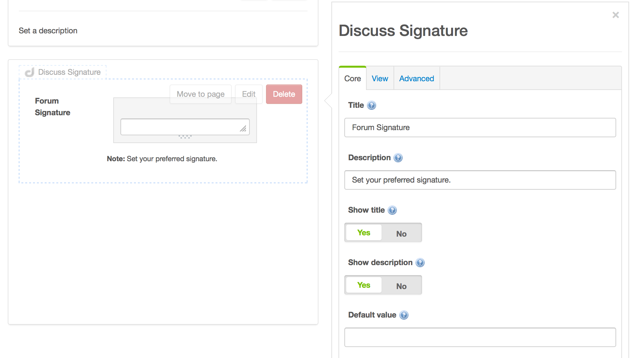Click the Default value help icon
The height and width of the screenshot is (358, 644).
click(x=404, y=315)
